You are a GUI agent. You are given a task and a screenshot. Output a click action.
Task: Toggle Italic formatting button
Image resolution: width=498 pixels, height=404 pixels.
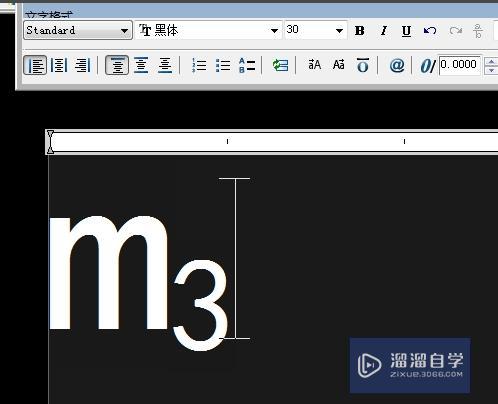(x=384, y=31)
